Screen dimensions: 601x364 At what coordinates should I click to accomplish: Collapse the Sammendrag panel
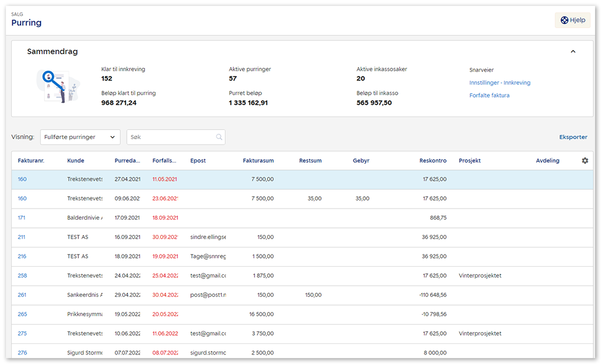[x=573, y=52]
